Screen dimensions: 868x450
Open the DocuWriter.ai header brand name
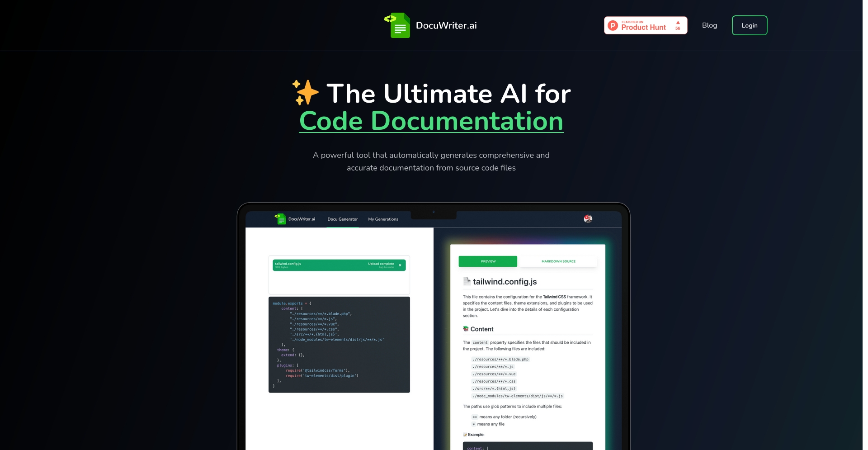pyautogui.click(x=446, y=25)
